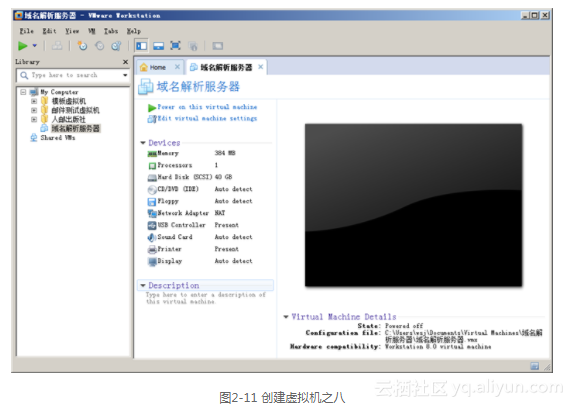Enter full screen mode toolbar icon
This screenshot has width=574, height=408.
point(175,46)
